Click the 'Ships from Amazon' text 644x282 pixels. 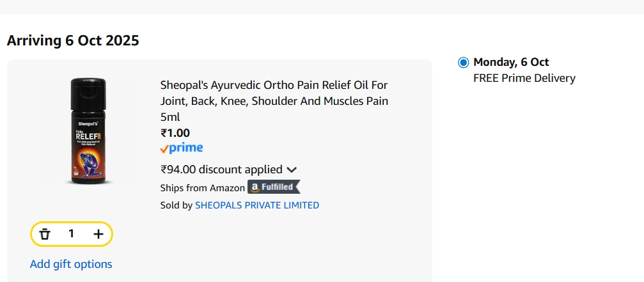(202, 188)
